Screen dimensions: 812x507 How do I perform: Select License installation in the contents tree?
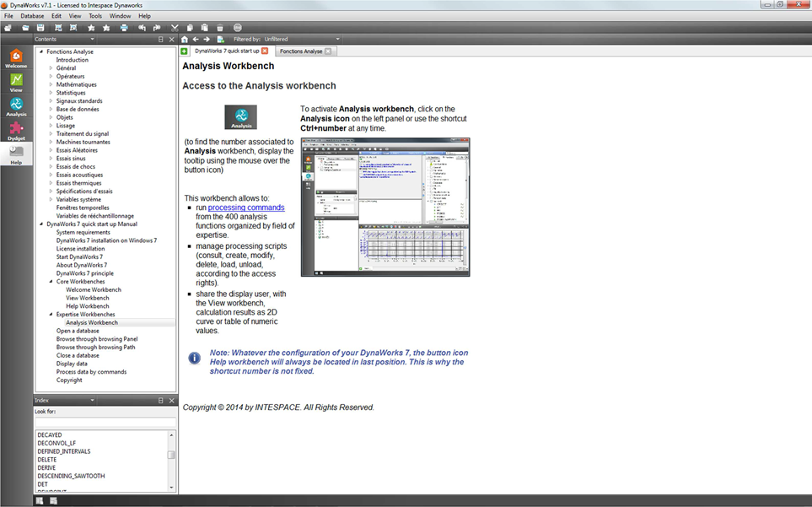point(80,249)
